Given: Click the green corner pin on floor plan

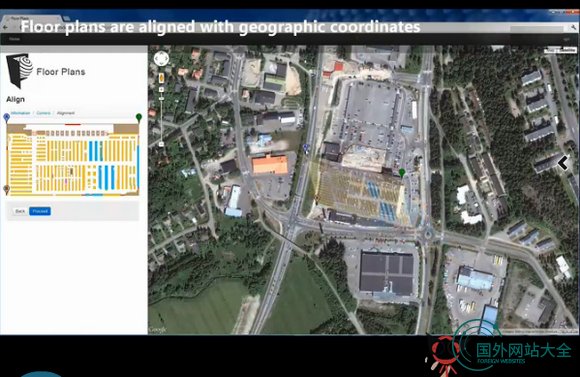Looking at the screenshot, I should (139, 118).
